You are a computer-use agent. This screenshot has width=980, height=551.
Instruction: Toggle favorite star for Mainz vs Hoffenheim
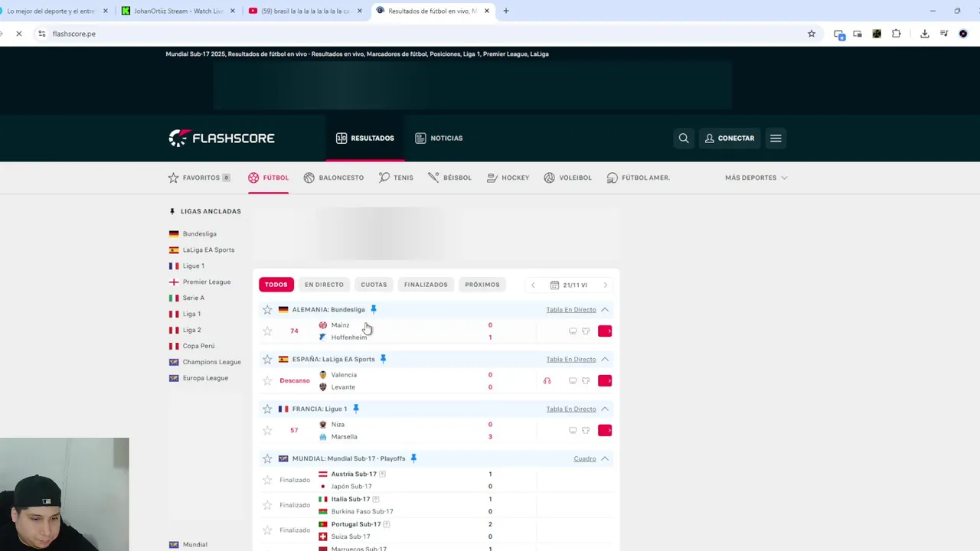click(267, 331)
